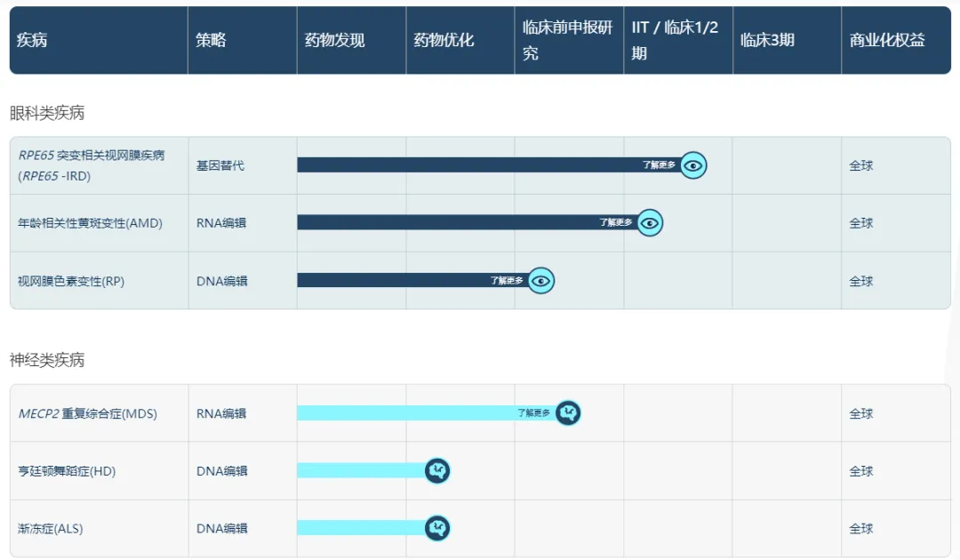Click the eye icon on the RPE65-IRD bar

point(693,165)
